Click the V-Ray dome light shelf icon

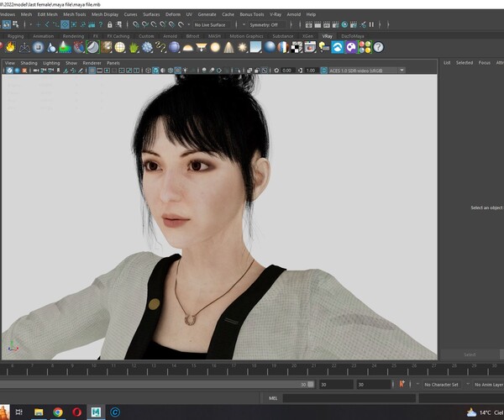187,48
